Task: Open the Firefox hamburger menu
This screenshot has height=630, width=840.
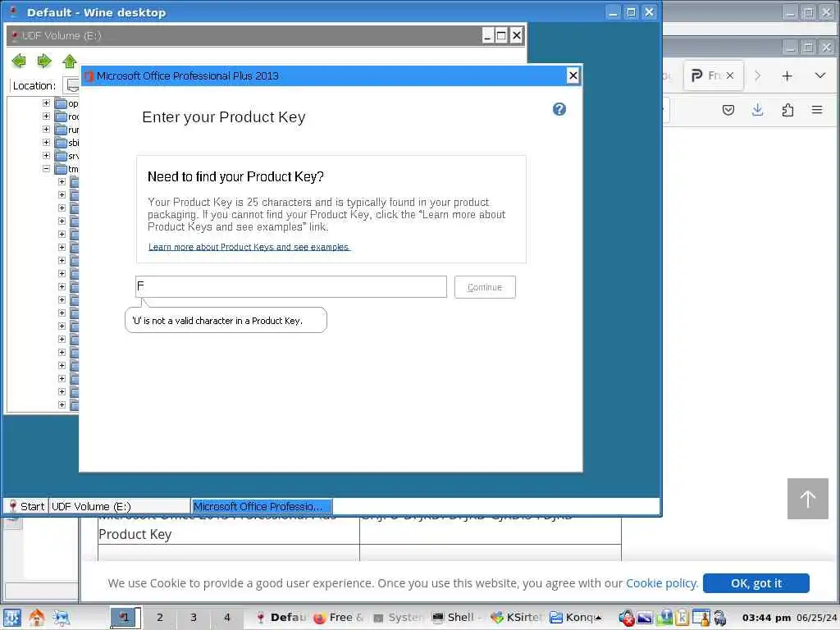Action: pos(817,110)
